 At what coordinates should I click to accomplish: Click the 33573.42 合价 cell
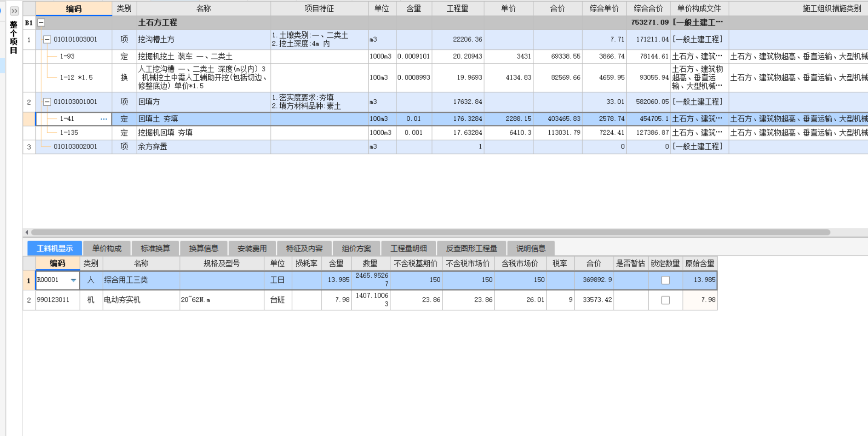(x=594, y=300)
